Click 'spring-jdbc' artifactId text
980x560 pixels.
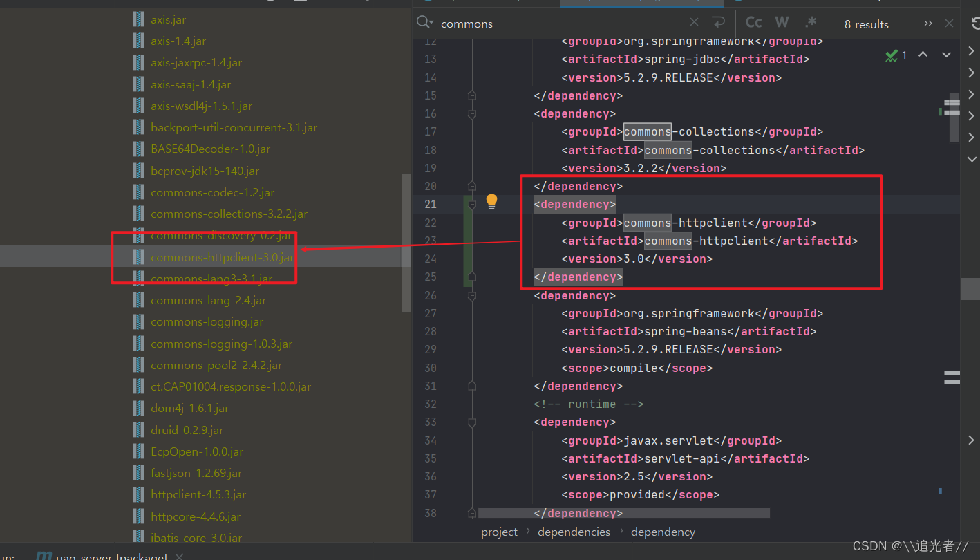(682, 59)
